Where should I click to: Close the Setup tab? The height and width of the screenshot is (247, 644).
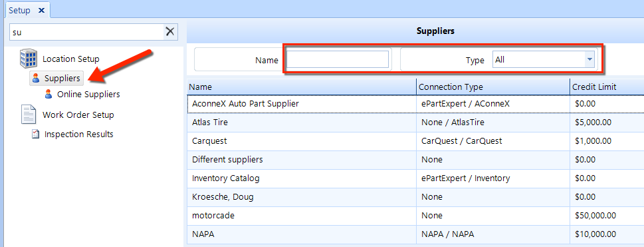[41, 10]
